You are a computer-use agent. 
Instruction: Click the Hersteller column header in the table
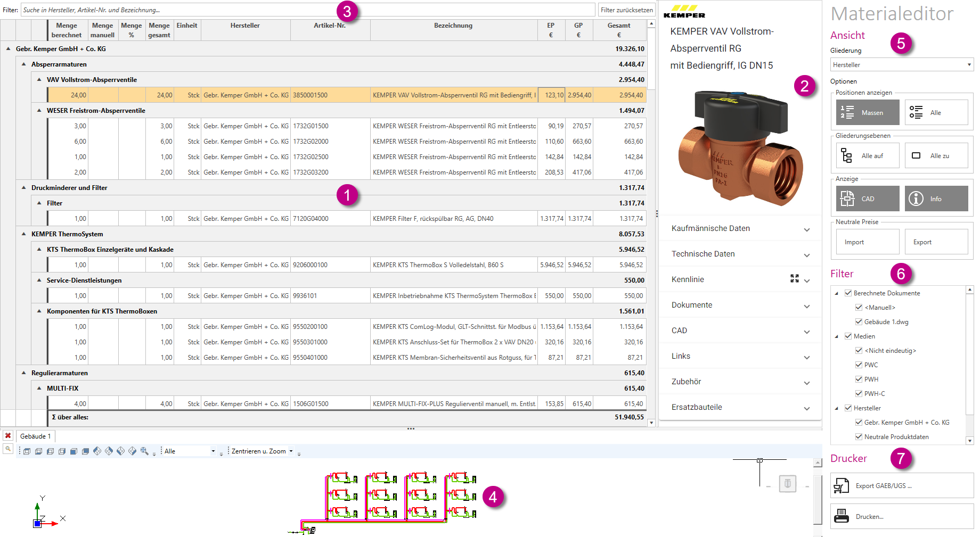pos(246,30)
